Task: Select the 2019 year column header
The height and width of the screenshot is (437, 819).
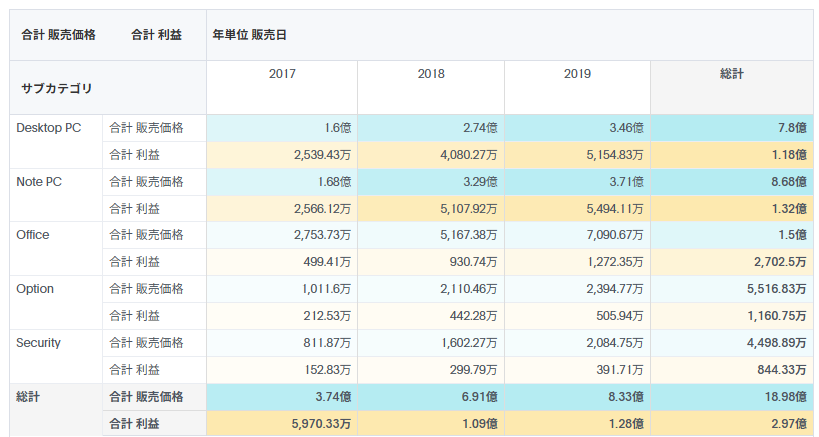Action: [577, 74]
